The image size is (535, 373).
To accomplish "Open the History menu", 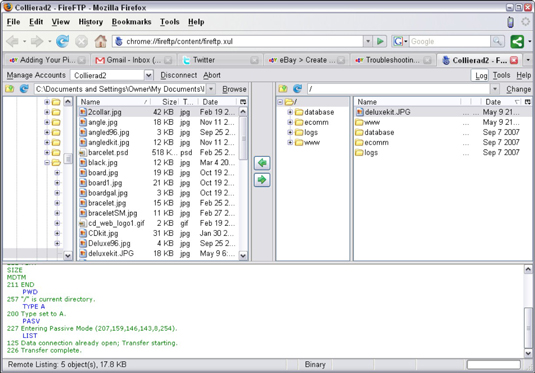I will click(90, 22).
